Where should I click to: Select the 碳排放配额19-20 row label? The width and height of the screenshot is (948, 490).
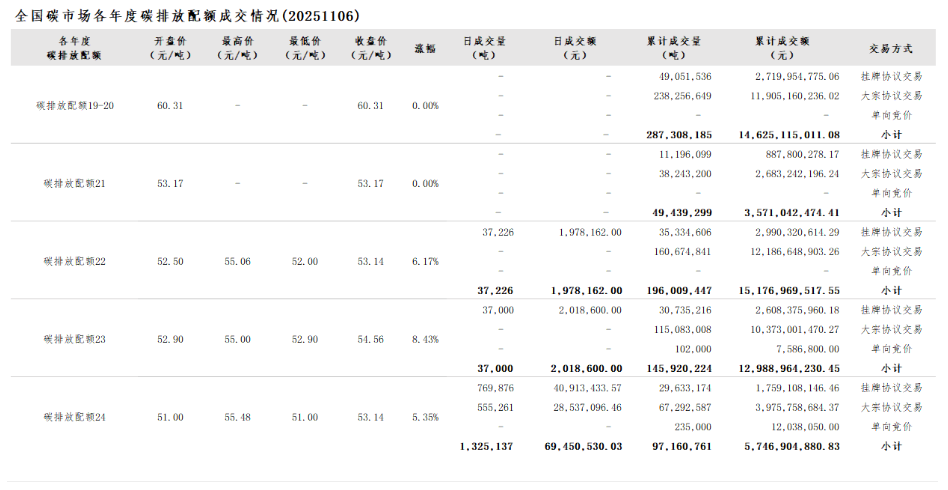75,105
